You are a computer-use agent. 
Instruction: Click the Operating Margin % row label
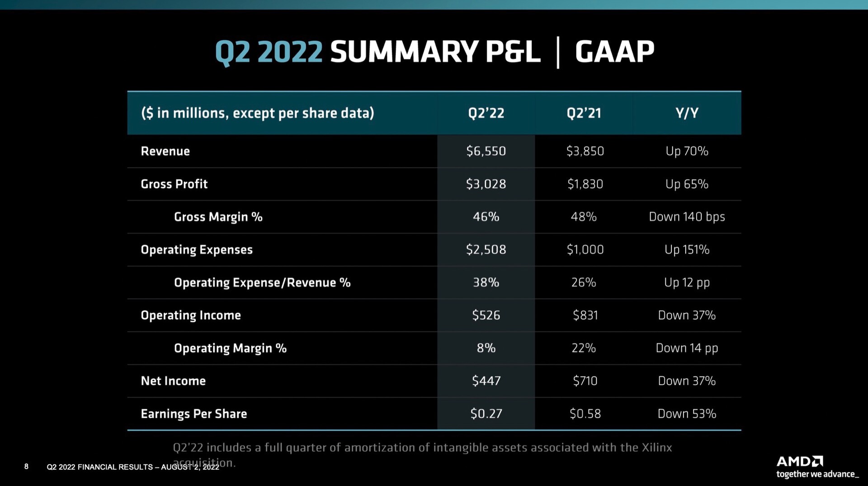230,348
